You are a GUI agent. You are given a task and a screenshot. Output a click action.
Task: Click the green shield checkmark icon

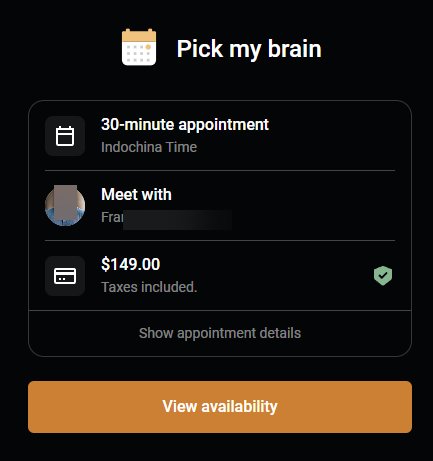(383, 276)
